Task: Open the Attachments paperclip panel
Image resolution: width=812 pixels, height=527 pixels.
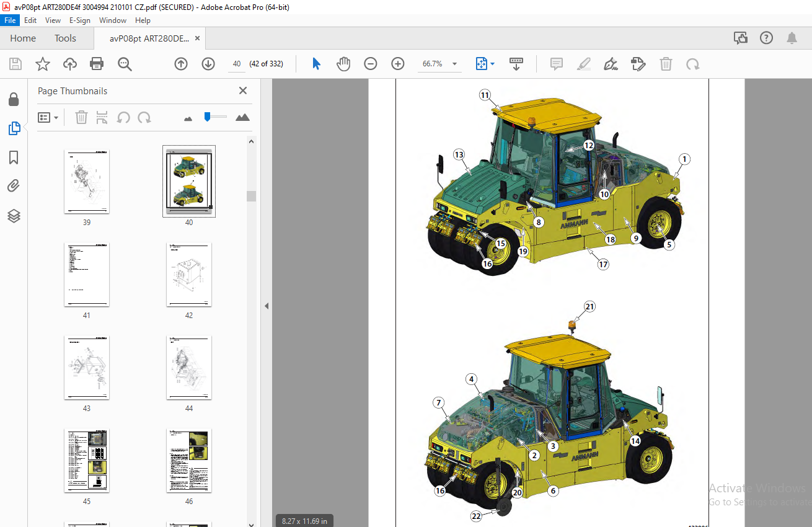Action: [14, 186]
